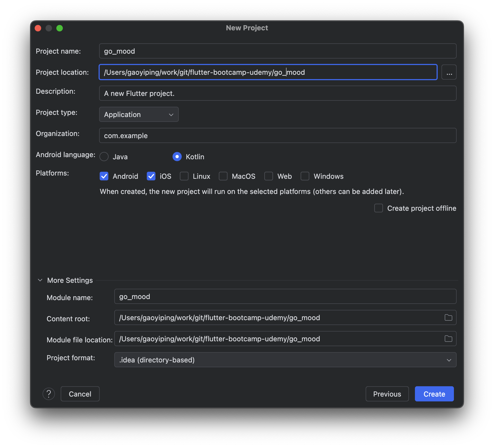
Task: Open folder browser for Content root
Action: coord(448,317)
